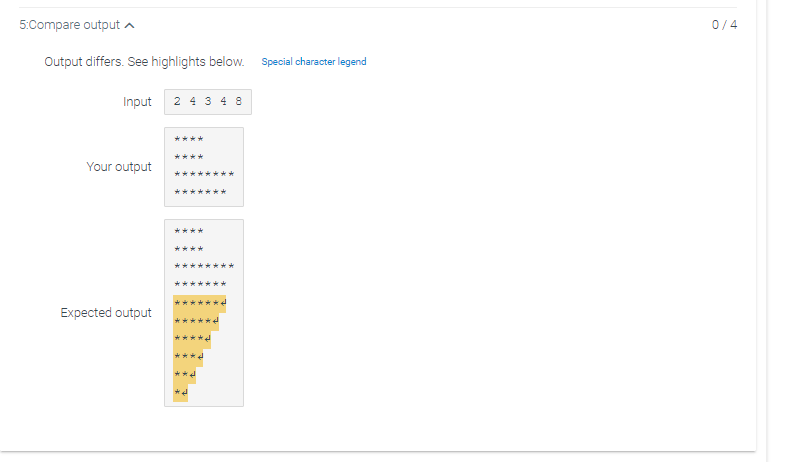
Task: Click the 'Your output' result box
Action: 204,167
